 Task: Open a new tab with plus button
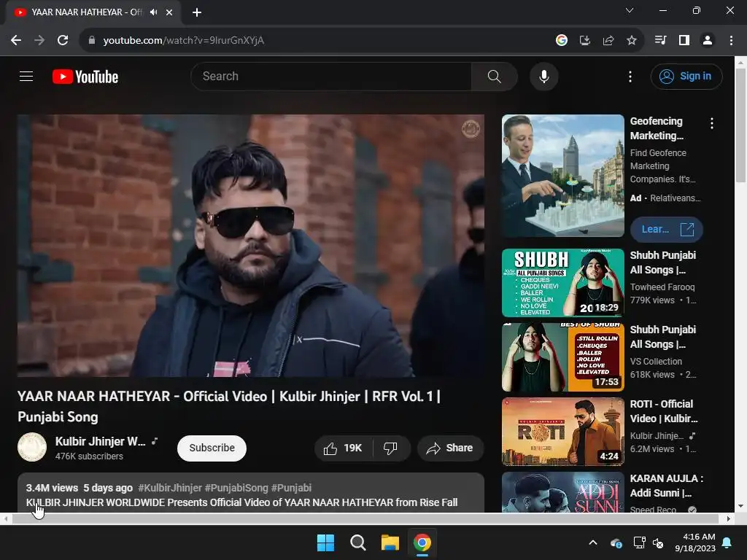tap(197, 12)
